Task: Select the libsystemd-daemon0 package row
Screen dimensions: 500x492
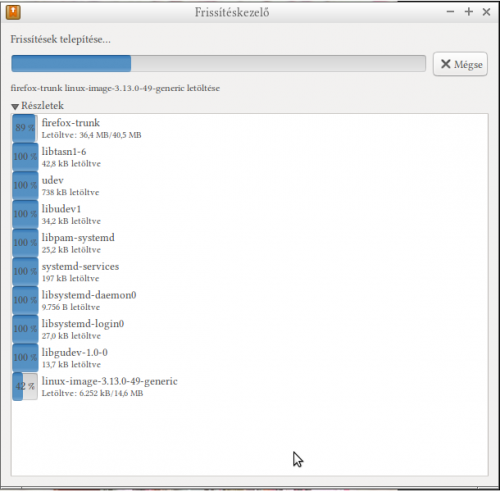Action: pos(250,300)
